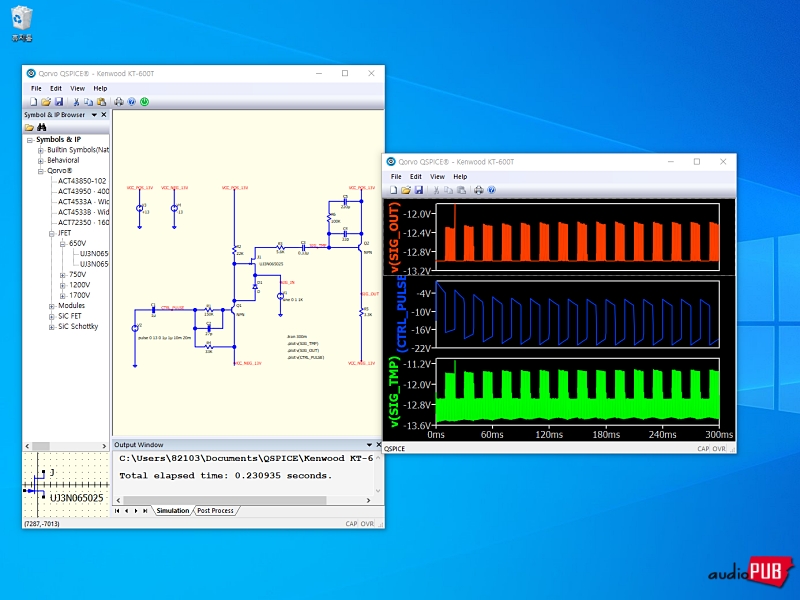800x600 pixels.
Task: Go to previous output tab arrow
Action: [x=127, y=511]
